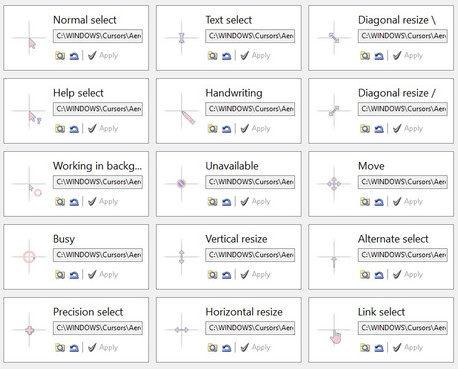Click reset arrow icon under Help select

tap(74, 129)
